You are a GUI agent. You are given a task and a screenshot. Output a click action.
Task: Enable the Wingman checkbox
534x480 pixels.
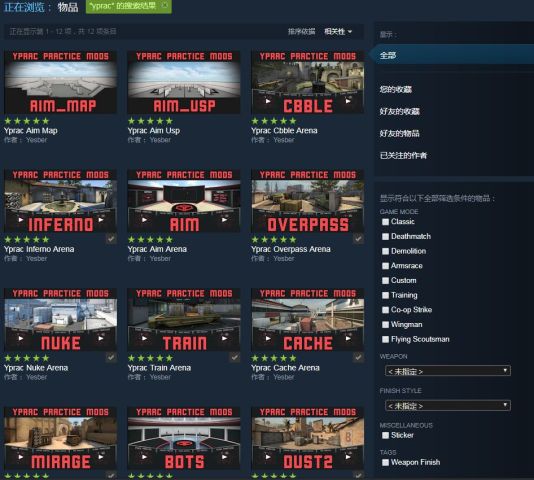point(385,324)
